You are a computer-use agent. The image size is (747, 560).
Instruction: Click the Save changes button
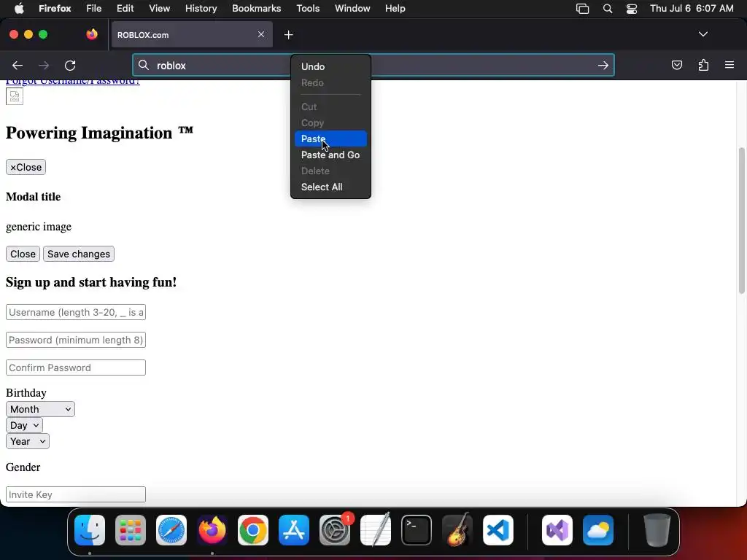coord(79,254)
